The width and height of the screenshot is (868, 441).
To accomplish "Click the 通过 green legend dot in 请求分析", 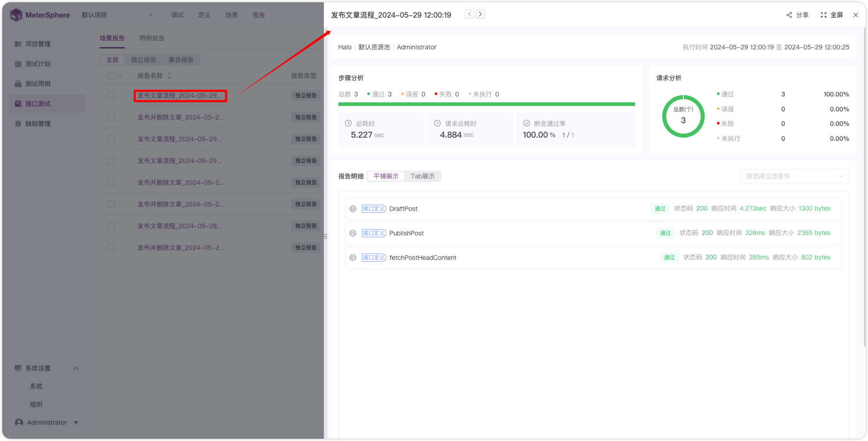I will 718,94.
